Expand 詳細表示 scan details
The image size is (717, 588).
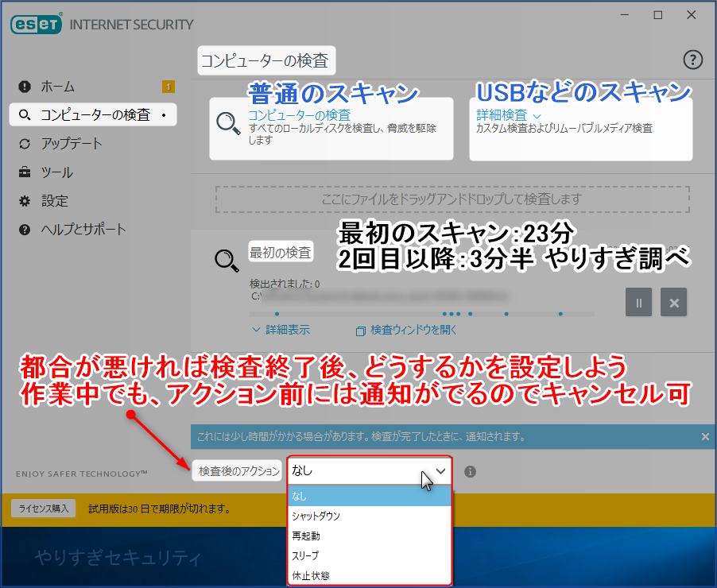click(281, 330)
